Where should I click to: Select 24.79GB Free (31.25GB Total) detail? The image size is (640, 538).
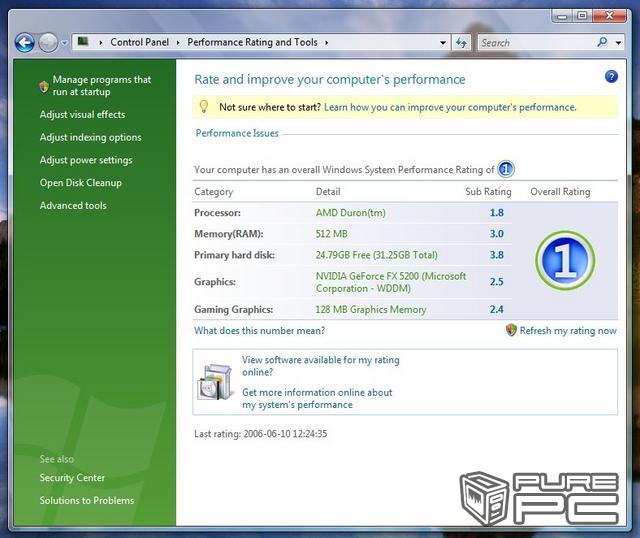pos(376,255)
